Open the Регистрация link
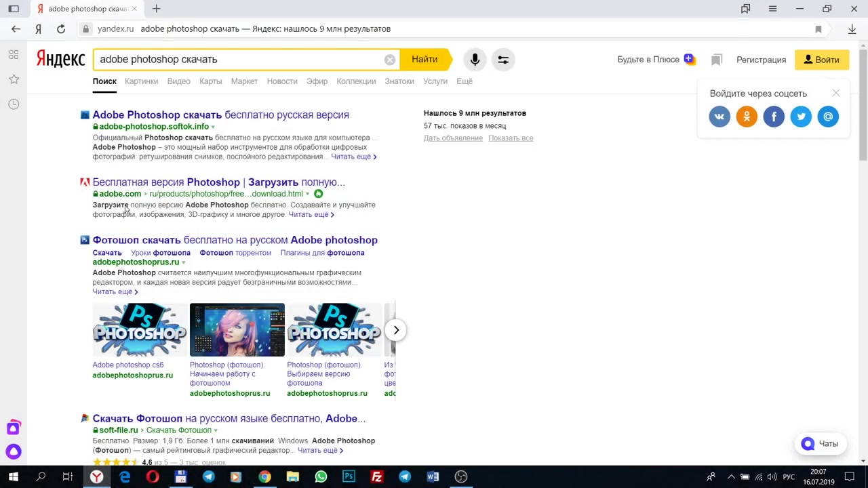This screenshot has height=488, width=868. 762,60
